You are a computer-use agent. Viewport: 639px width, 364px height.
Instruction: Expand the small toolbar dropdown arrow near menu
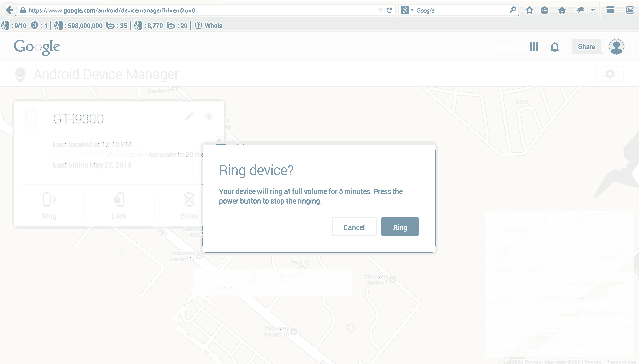click(593, 10)
